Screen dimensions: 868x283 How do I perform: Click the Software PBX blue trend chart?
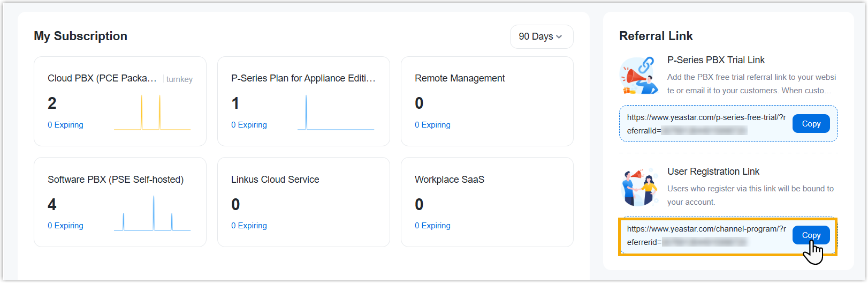(x=152, y=214)
